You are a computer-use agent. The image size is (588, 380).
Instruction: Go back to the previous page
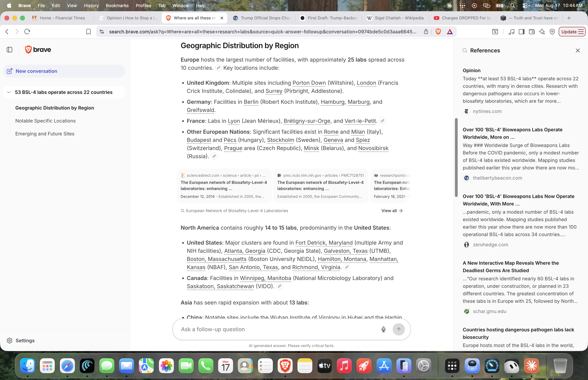[7, 32]
